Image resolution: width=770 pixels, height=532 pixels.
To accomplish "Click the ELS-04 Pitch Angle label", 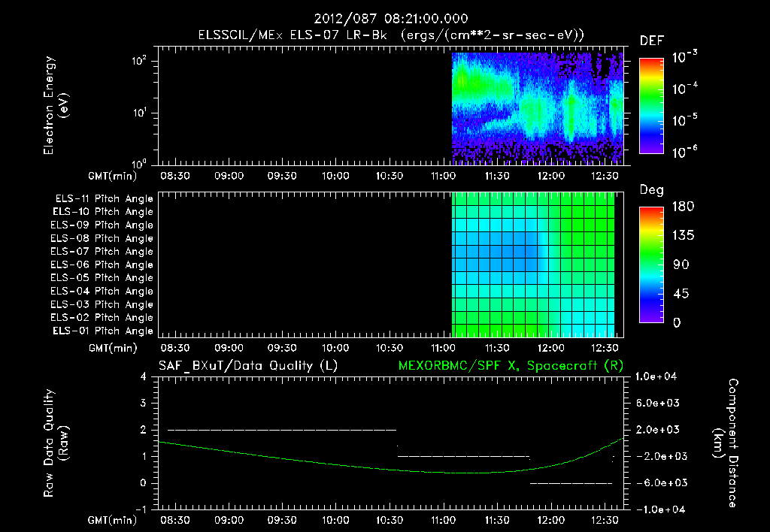I will pyautogui.click(x=102, y=291).
